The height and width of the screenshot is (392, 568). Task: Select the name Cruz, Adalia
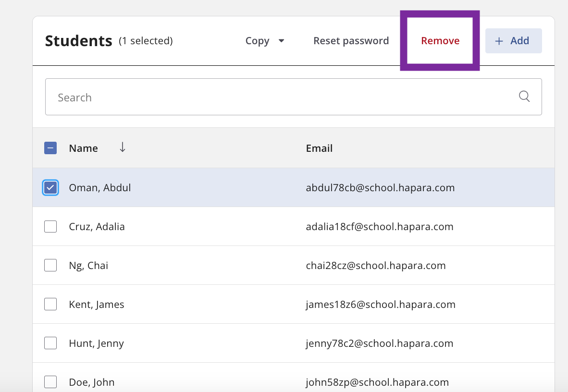coord(97,226)
